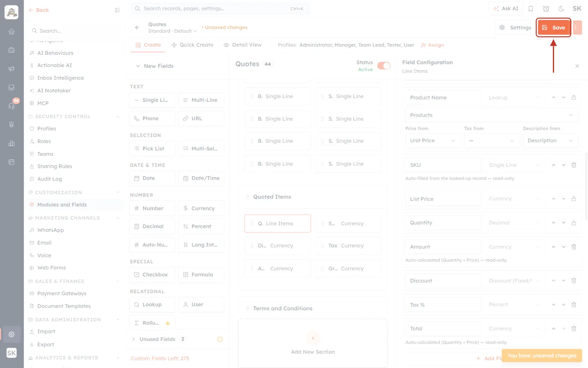This screenshot has height=368, width=588.
Task: Delete the SKU line item field
Action: click(x=574, y=165)
